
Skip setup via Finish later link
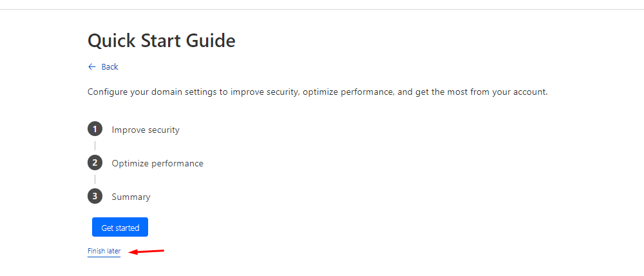[x=104, y=251]
